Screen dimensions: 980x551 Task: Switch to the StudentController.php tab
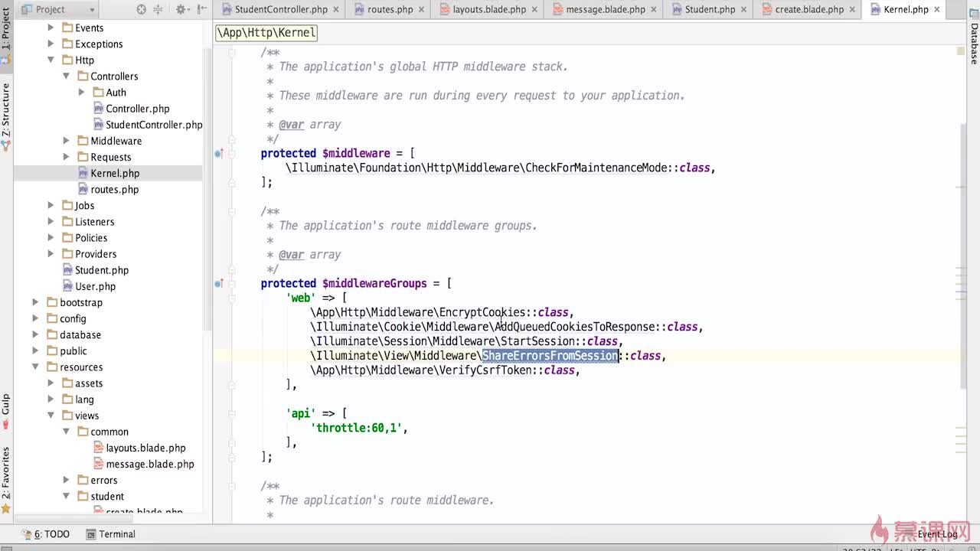[x=281, y=10]
